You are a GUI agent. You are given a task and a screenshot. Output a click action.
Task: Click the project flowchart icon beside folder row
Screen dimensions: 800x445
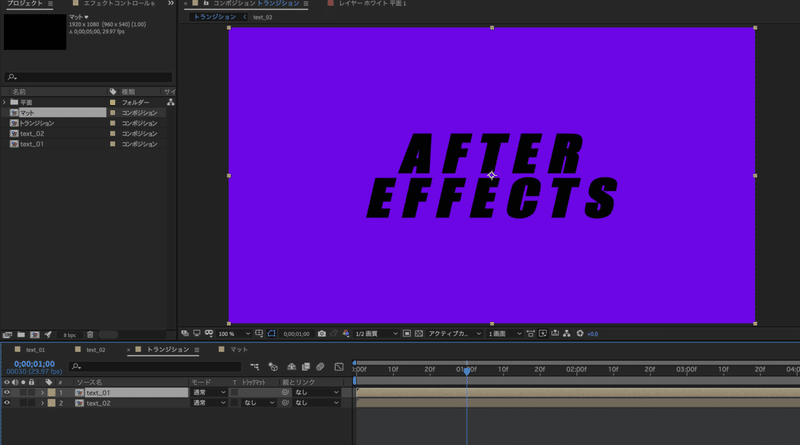click(170, 102)
